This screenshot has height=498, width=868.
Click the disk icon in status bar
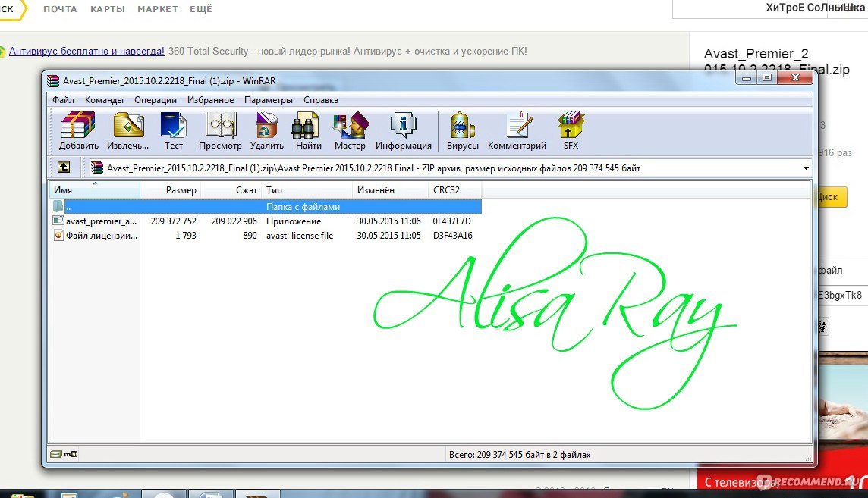coord(56,454)
